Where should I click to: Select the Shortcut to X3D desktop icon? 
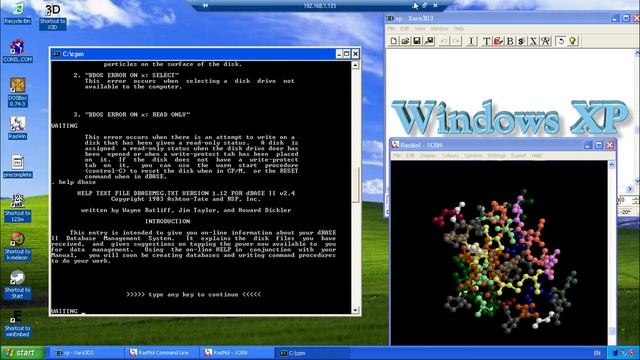52,16
